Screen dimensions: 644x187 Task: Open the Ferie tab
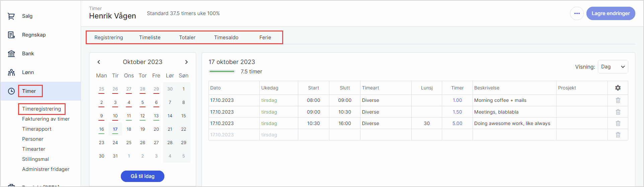pos(265,38)
